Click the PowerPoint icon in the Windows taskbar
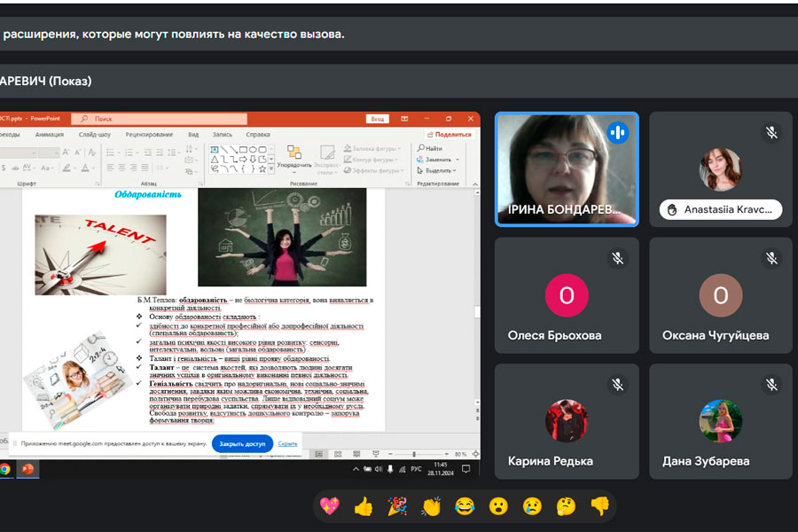This screenshot has height=532, width=798. click(x=28, y=469)
